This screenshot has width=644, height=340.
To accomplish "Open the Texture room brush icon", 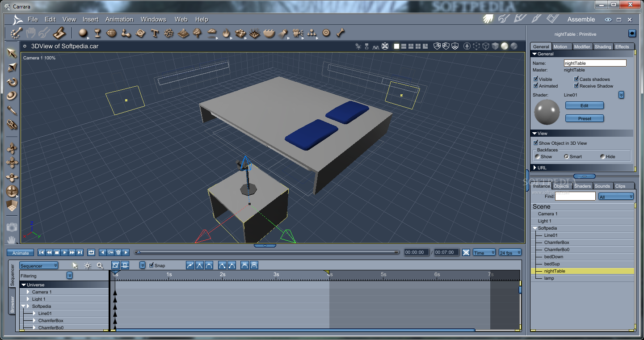I will point(536,19).
